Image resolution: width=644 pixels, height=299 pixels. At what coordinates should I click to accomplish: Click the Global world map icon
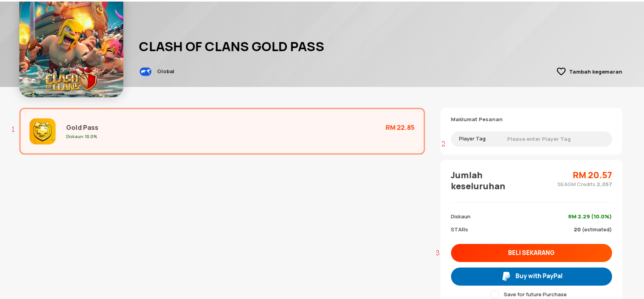[145, 72]
